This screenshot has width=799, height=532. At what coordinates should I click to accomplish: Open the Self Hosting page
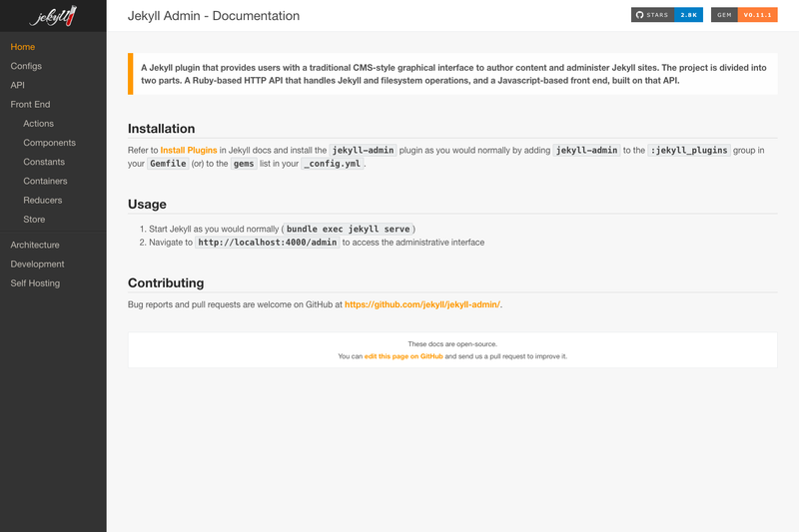tap(35, 283)
